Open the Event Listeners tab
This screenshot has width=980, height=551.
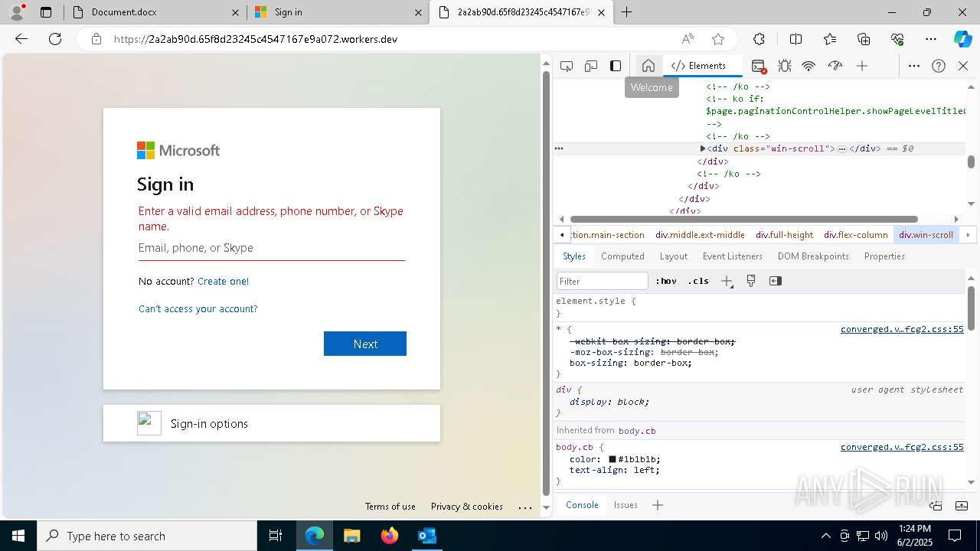(733, 256)
